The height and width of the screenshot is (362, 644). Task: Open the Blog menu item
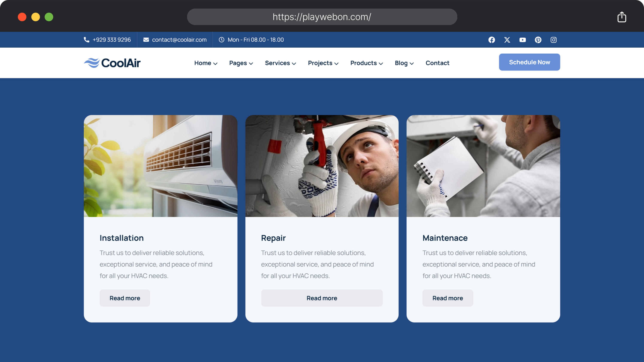[401, 63]
